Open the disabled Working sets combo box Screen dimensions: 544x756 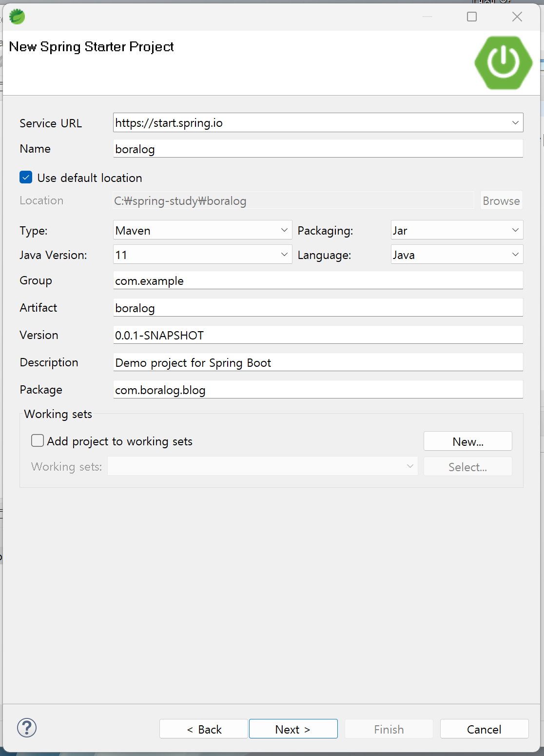263,466
